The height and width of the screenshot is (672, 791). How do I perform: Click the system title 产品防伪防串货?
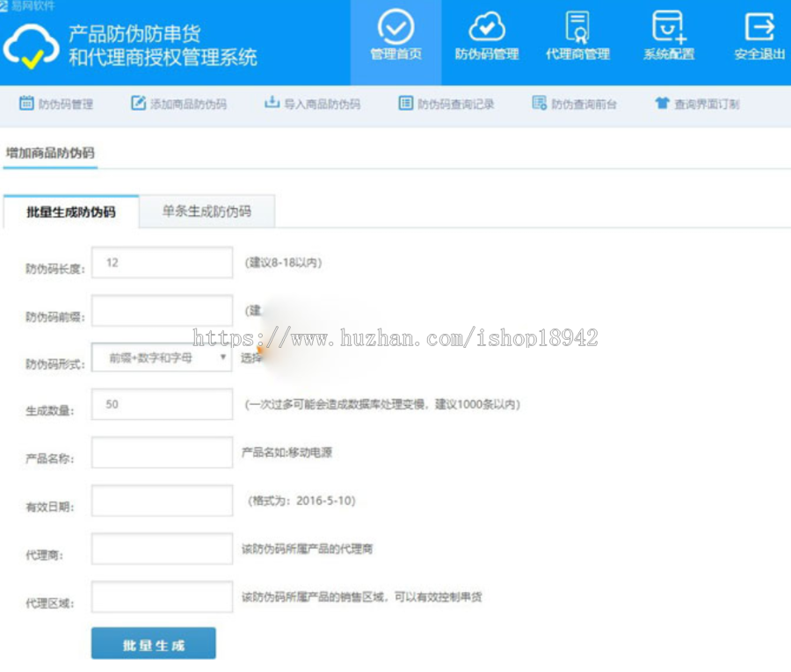[x=134, y=33]
